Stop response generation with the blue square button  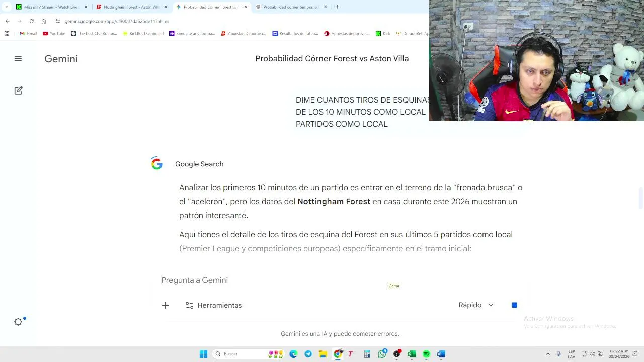(514, 305)
